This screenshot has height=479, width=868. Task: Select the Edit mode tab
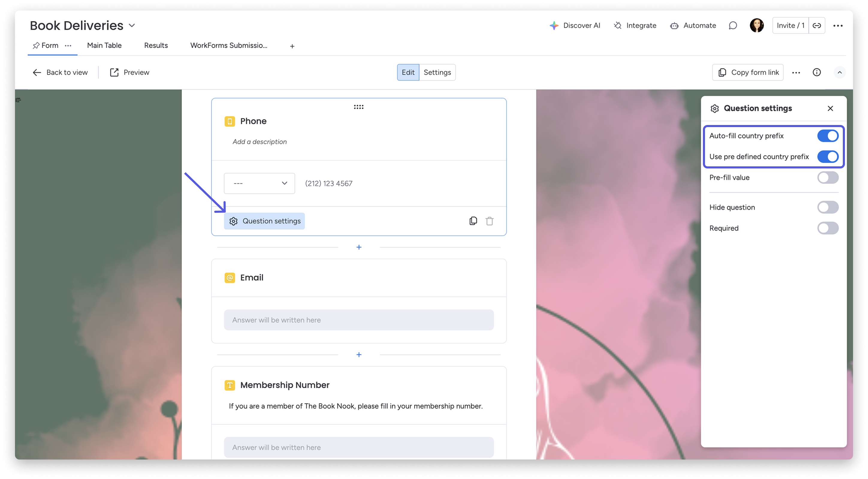point(408,73)
